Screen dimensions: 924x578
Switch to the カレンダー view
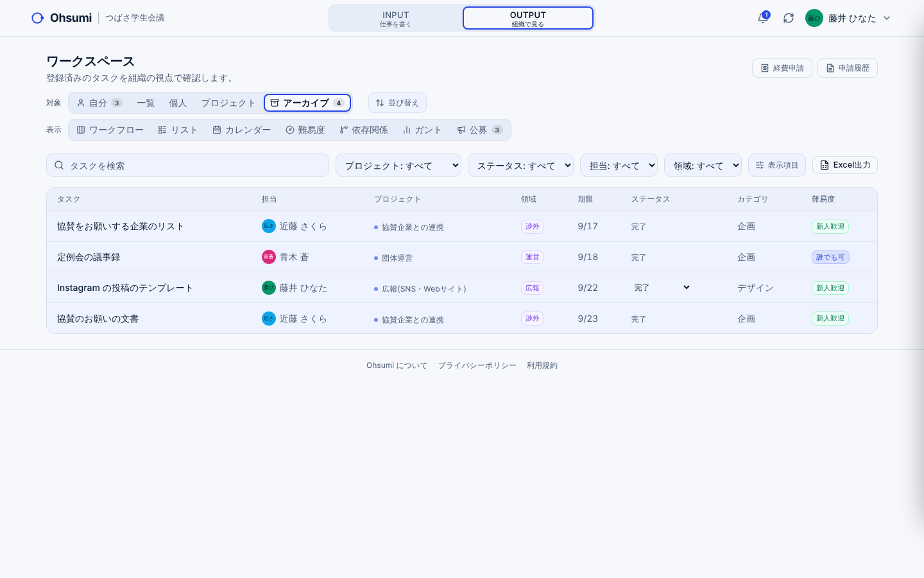click(x=242, y=130)
